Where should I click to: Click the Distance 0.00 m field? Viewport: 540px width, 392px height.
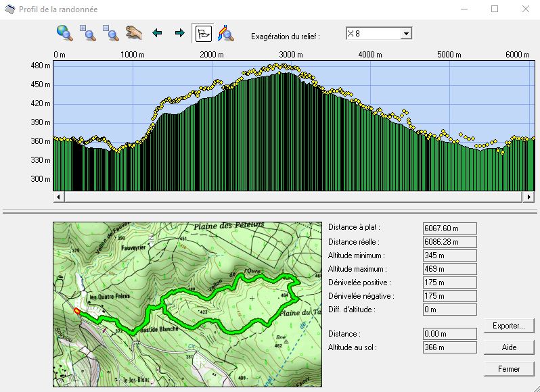tap(450, 334)
